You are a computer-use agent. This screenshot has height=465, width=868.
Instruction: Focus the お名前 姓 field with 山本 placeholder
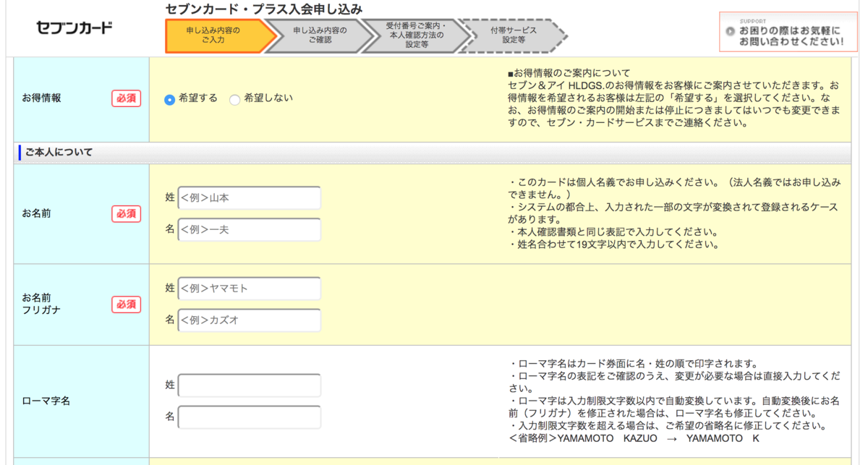coord(249,198)
